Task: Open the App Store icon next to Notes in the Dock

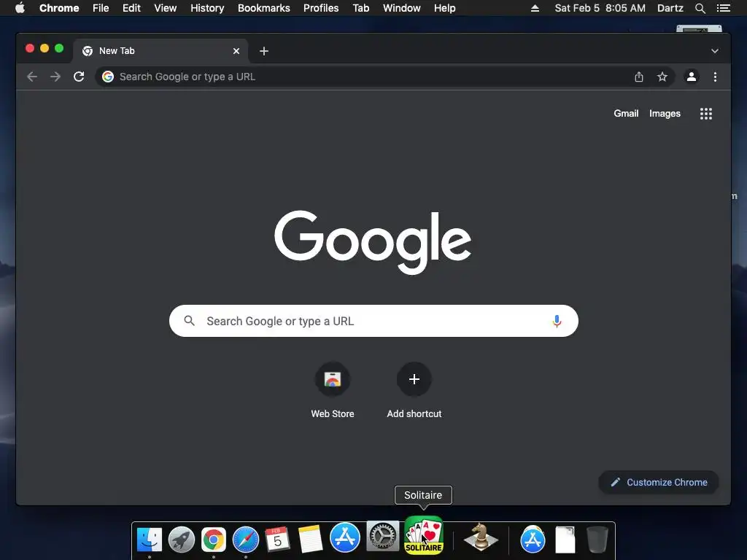Action: pos(345,537)
